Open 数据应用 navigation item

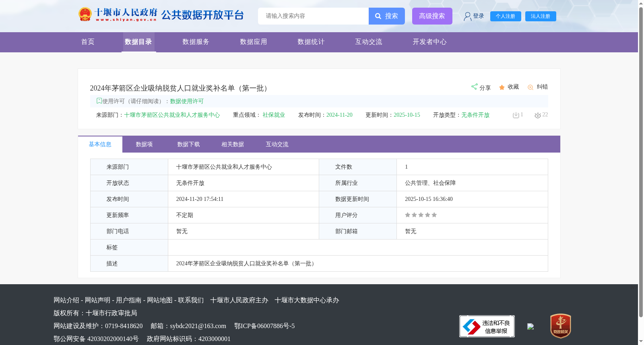click(x=254, y=42)
